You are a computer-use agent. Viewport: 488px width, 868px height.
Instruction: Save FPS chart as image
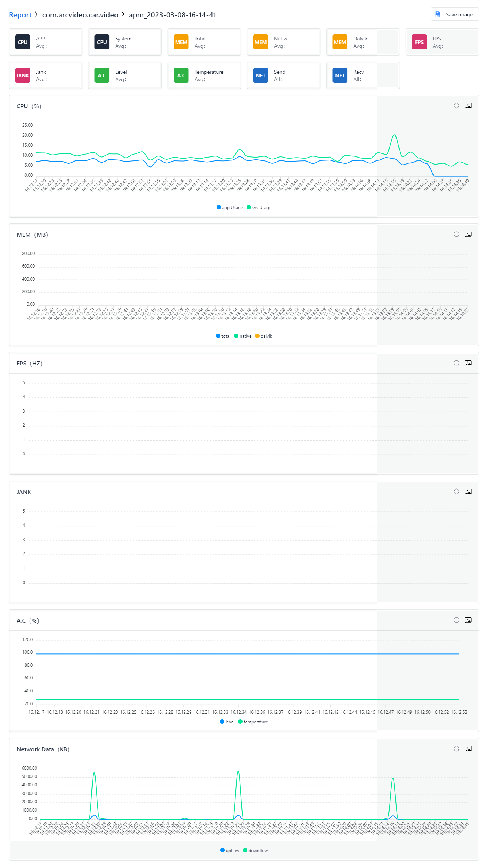click(468, 363)
